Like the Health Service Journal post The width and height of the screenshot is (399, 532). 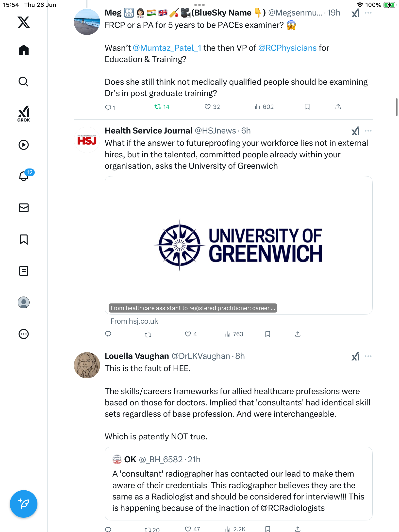click(x=191, y=334)
